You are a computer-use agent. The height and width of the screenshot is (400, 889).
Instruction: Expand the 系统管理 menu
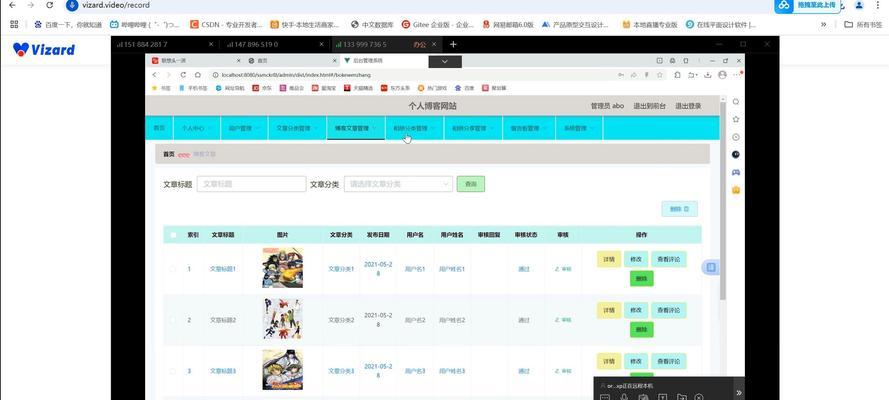579,128
